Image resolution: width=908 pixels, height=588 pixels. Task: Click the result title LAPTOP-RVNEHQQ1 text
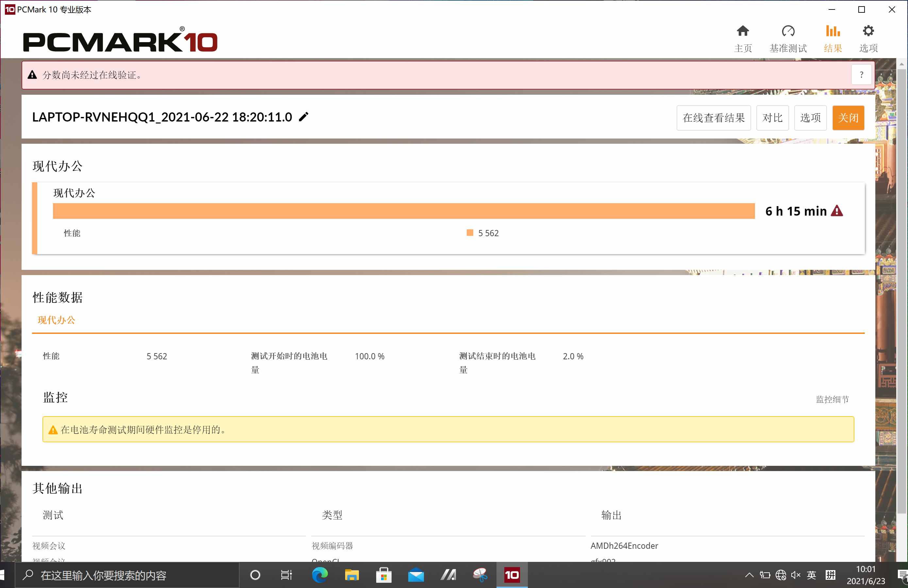pyautogui.click(x=162, y=117)
